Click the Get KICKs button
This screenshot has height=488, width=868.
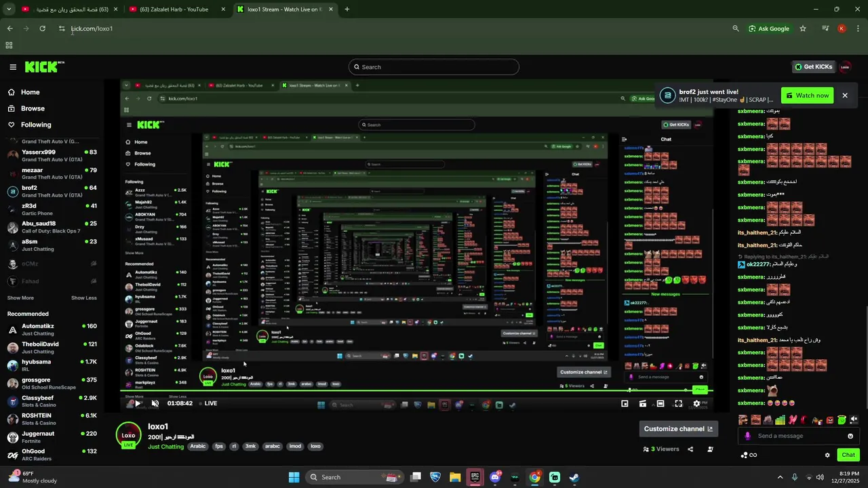[x=813, y=66]
